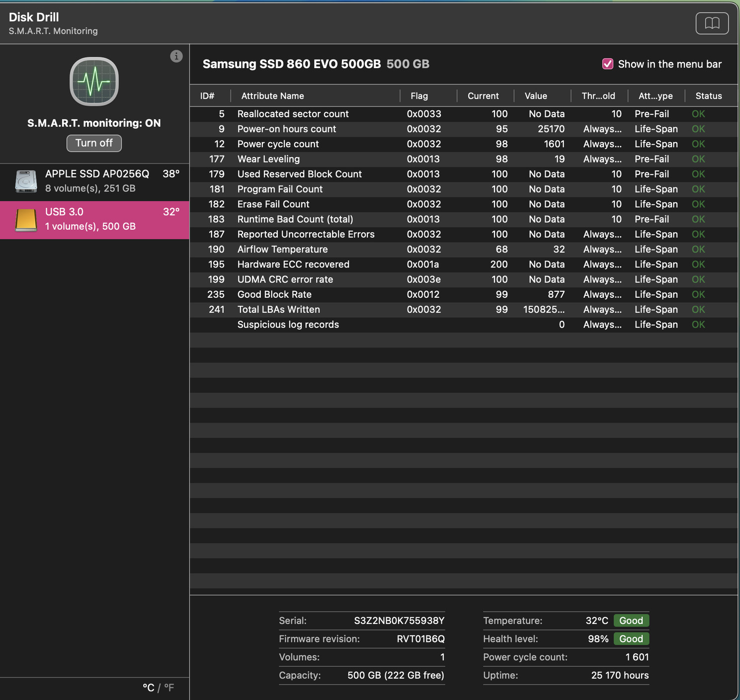Select Airflow Temperature attribute row

pyautogui.click(x=463, y=249)
